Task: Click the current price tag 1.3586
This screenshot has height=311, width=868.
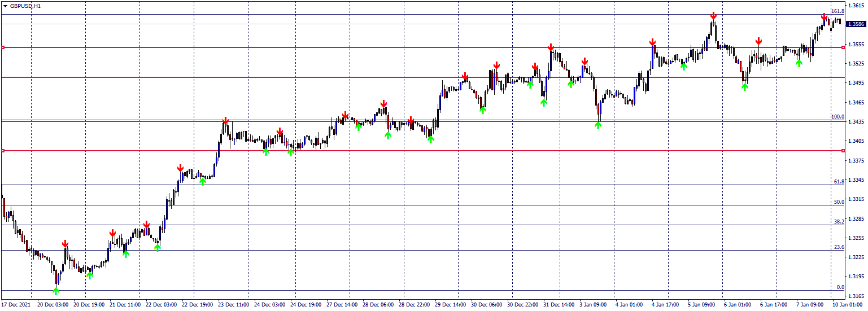Action: click(856, 24)
